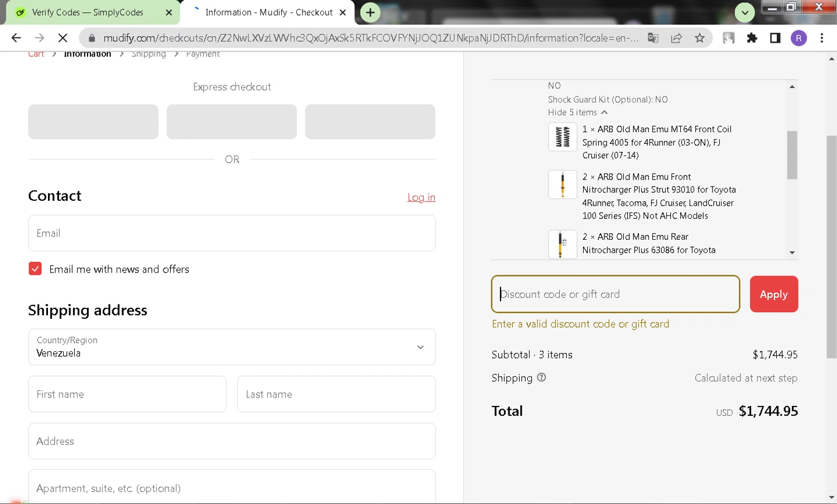Click the Front Coil Spring thumbnail
The width and height of the screenshot is (837, 504).
point(562,137)
